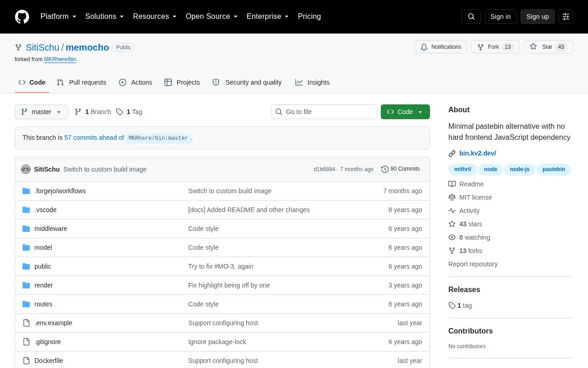Image resolution: width=588 pixels, height=368 pixels.
Task: Switch to the Projects tab
Action: coord(182,82)
